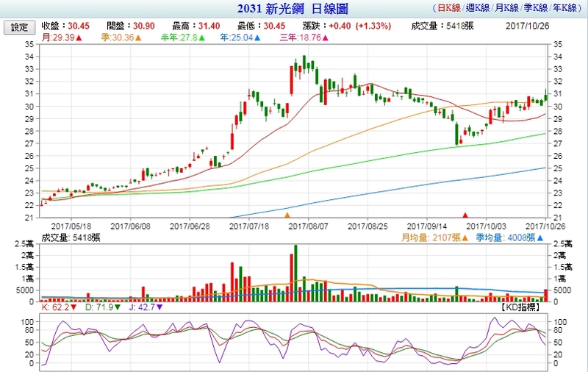Click the K: 62.2 indicator value
The height and width of the screenshot is (372, 588).
59,307
